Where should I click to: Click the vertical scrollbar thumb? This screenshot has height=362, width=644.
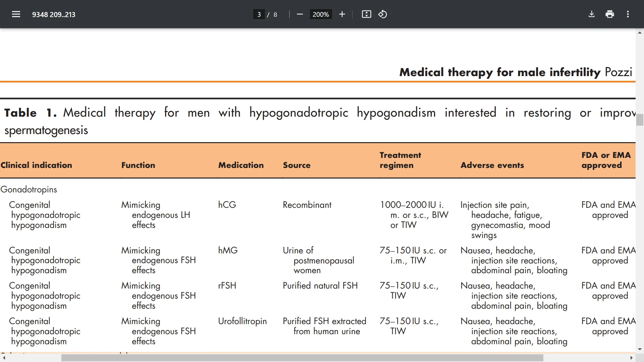(640, 120)
